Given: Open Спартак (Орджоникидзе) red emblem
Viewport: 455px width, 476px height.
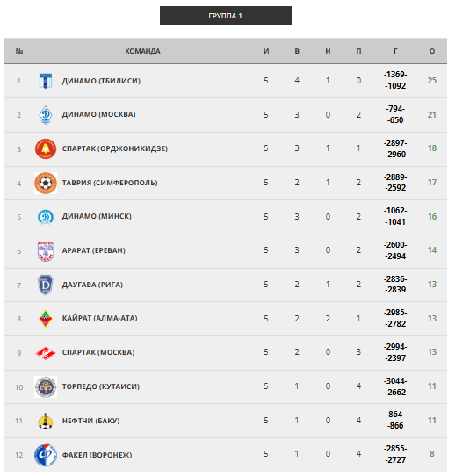Looking at the screenshot, I should point(46,148).
